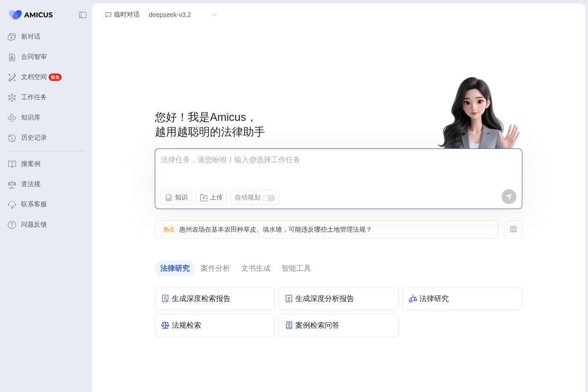Open 知识库 knowledge base in sidebar
This screenshot has width=588, height=392.
pos(30,118)
